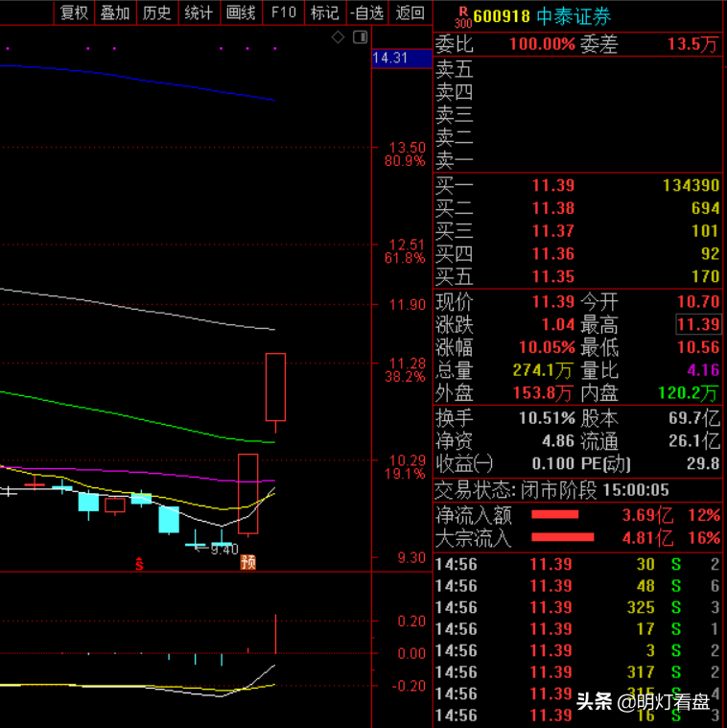Click the 10.29 19.1% axis level
This screenshot has width=727, height=728.
tap(406, 467)
